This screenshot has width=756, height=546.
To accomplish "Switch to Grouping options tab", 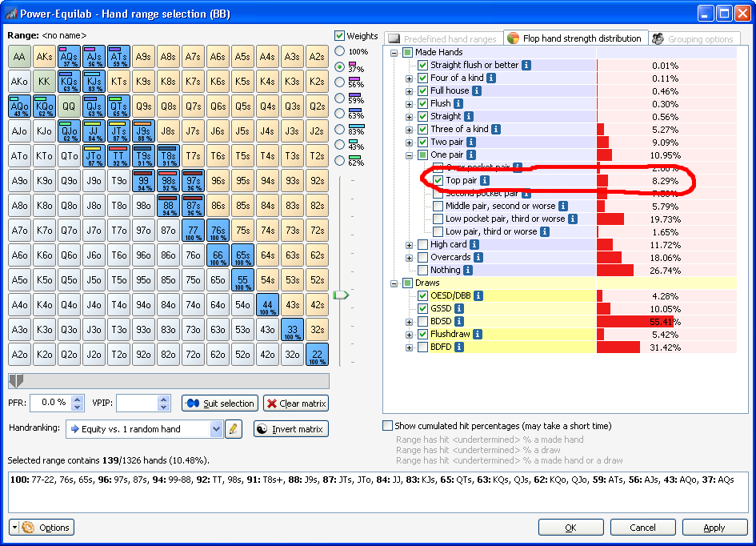I will (694, 38).
